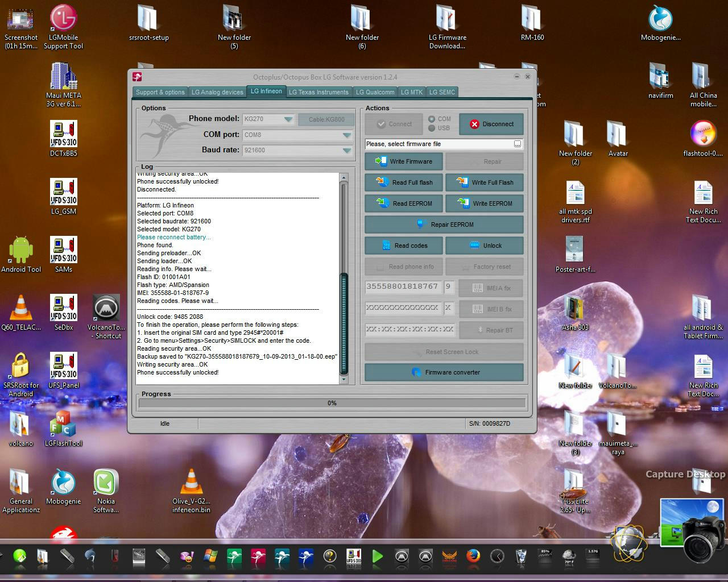Switch to LG Analog devices tab
Image resolution: width=728 pixels, height=582 pixels.
(217, 92)
